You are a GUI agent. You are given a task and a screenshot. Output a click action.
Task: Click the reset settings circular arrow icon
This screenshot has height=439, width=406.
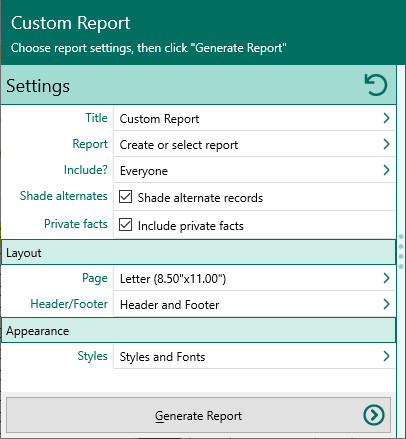click(376, 85)
